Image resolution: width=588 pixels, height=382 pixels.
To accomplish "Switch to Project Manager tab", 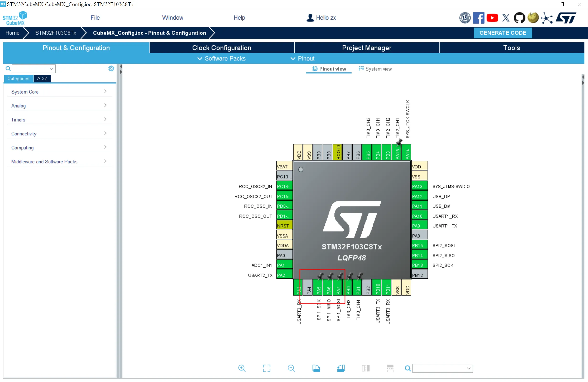I will pyautogui.click(x=367, y=48).
